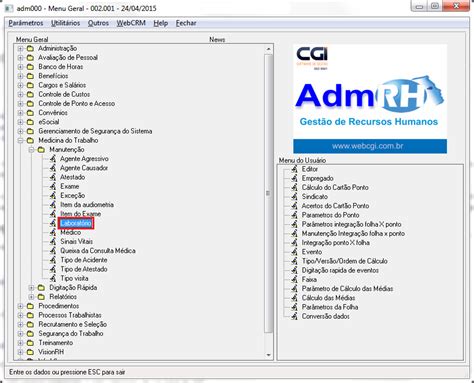This screenshot has height=383, width=474.
Task: Select the Convênios tree entry
Action: [53, 113]
